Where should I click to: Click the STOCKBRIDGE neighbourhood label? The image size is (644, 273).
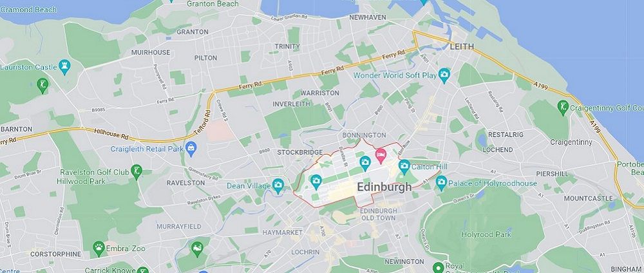click(x=300, y=153)
